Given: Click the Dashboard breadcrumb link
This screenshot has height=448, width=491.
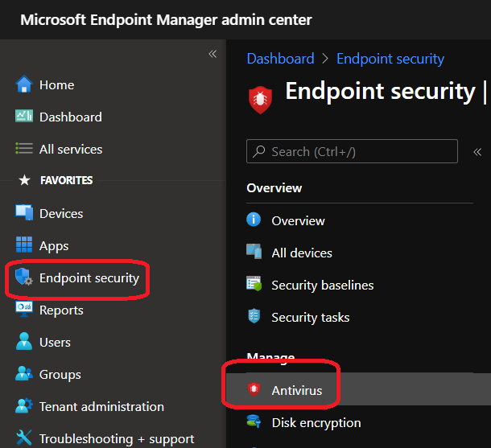Looking at the screenshot, I should (x=280, y=59).
